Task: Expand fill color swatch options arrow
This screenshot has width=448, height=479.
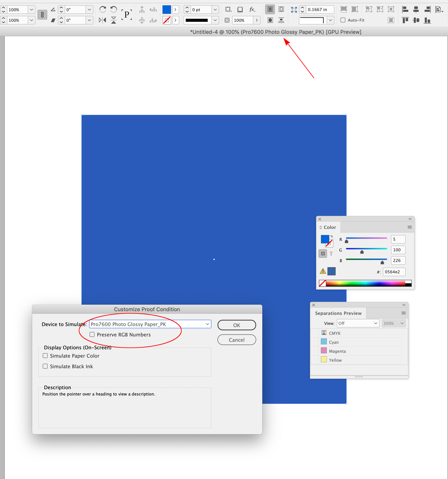Action: pos(175,9)
